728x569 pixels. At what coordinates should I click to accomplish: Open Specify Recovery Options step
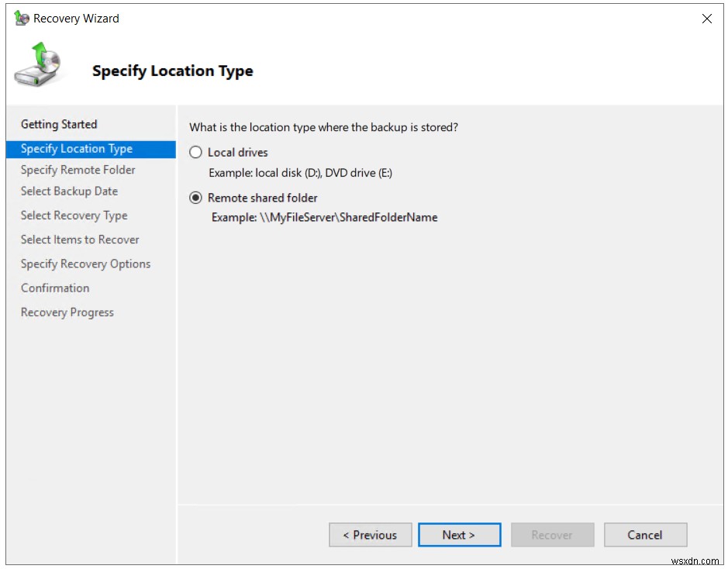pos(85,264)
